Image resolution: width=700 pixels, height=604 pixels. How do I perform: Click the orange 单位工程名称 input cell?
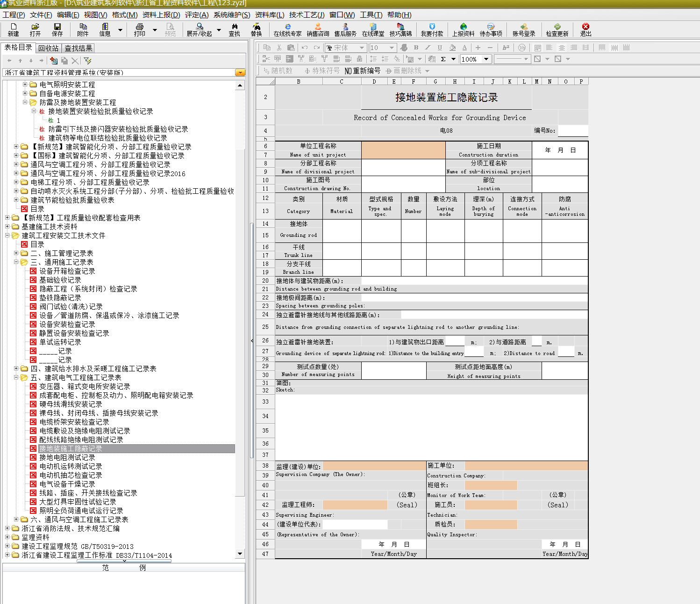click(x=403, y=150)
